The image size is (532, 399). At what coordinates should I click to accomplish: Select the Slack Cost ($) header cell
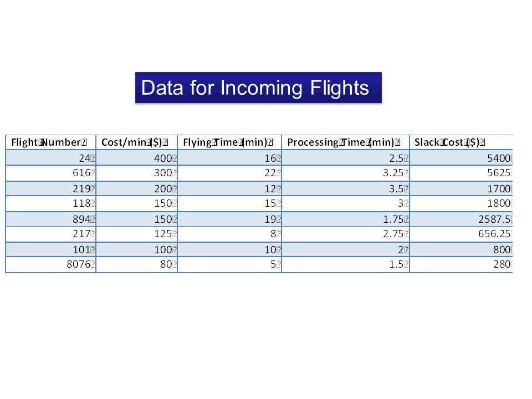tap(461, 142)
